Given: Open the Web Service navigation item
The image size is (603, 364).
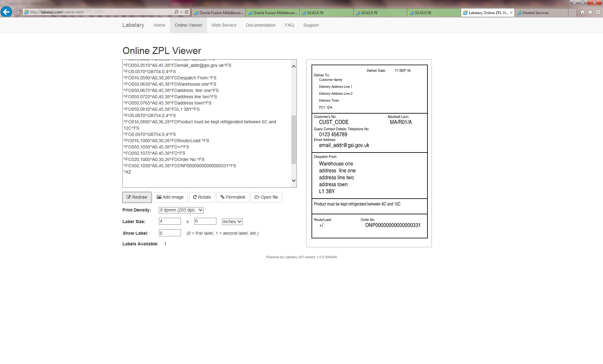Looking at the screenshot, I should tap(224, 25).
